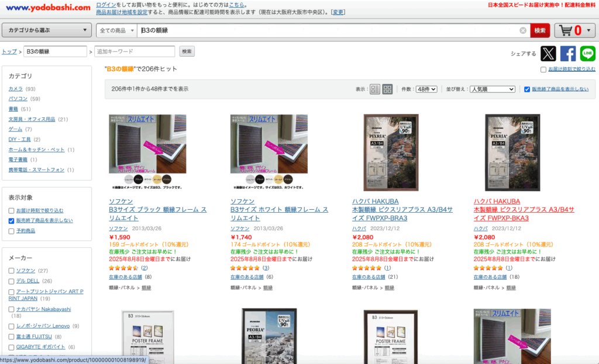Filter by maker GIGABYTE ギガバイト
Viewport: 599px width, 364px height.
click(12, 347)
